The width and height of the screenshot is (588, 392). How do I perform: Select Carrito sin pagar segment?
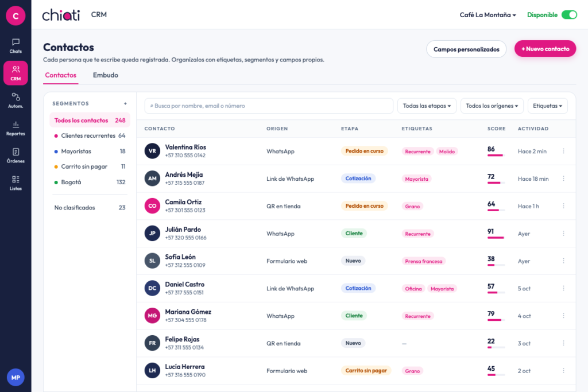point(90,166)
